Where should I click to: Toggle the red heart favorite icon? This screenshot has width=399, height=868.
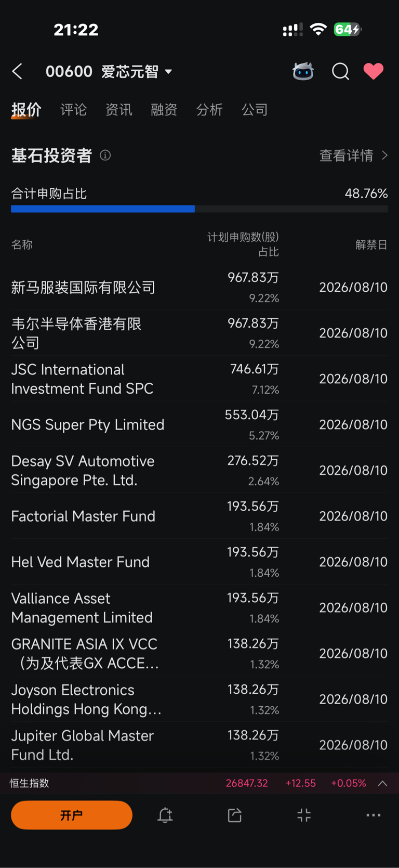point(373,71)
